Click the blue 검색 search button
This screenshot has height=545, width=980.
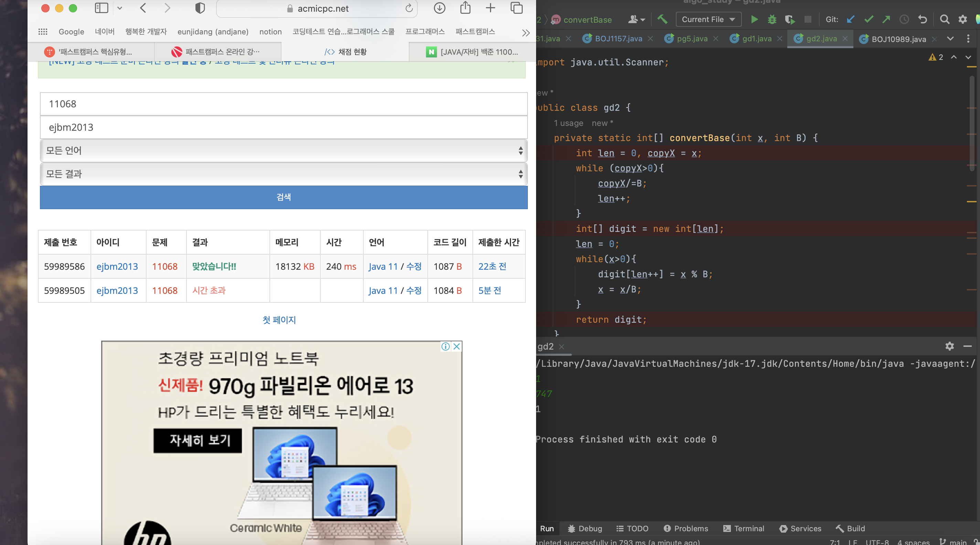point(284,197)
